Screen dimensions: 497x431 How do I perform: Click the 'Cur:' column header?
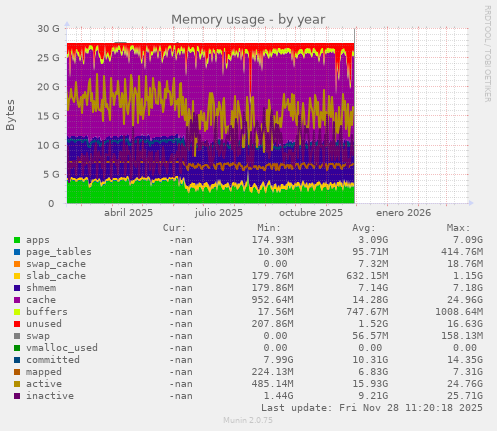[174, 228]
